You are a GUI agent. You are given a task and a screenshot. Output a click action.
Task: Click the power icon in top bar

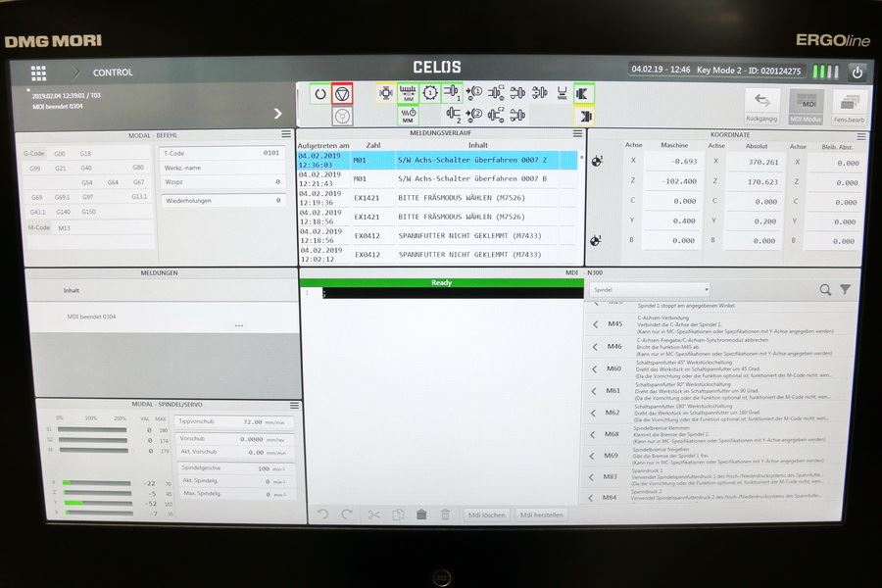[x=857, y=72]
